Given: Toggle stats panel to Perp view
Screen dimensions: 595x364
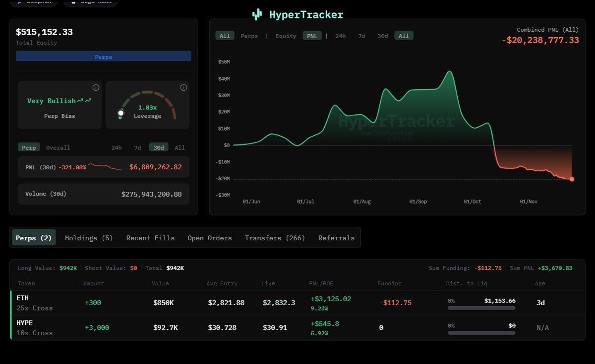Looking at the screenshot, I should pyautogui.click(x=29, y=148).
